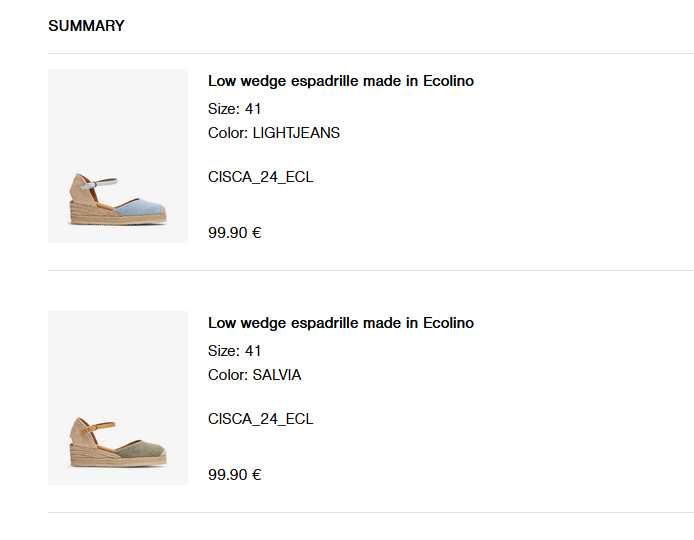Click the CISCA_24_ECL code under LIGHTJEANS
The image size is (694, 540).
coord(260,177)
